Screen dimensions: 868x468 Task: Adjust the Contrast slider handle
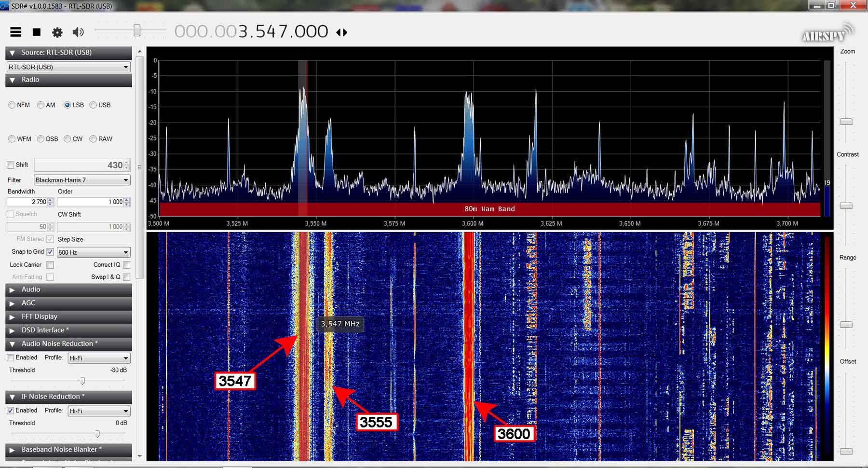point(846,206)
